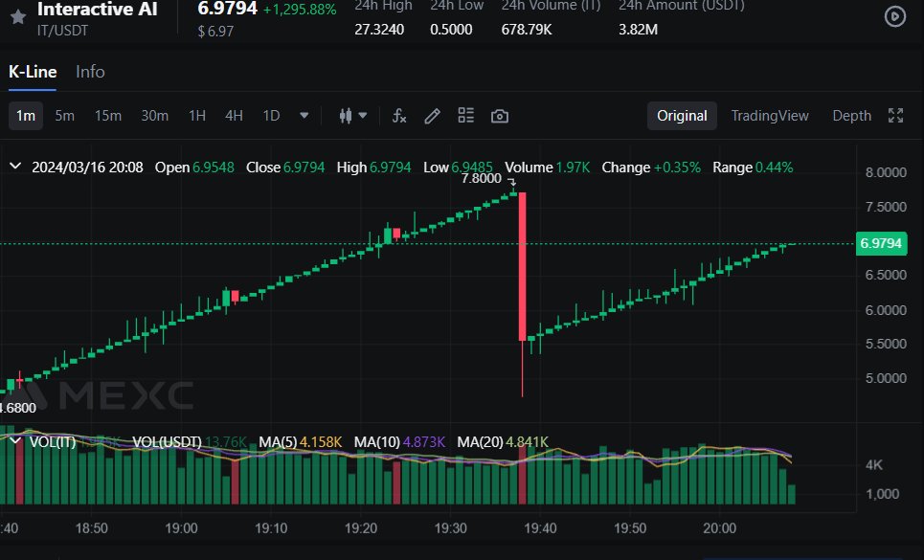This screenshot has width=924, height=560.
Task: Select the drawing pencil tool
Action: point(432,116)
